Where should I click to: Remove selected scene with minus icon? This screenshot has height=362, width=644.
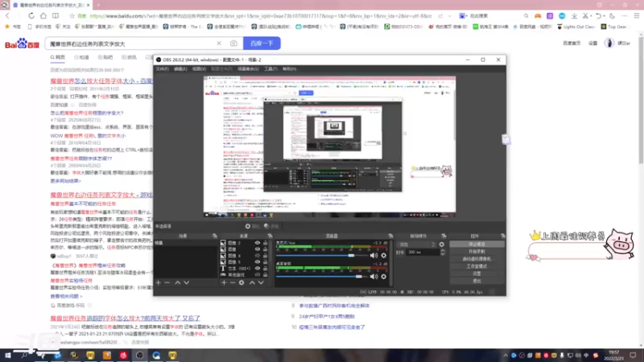(167, 282)
